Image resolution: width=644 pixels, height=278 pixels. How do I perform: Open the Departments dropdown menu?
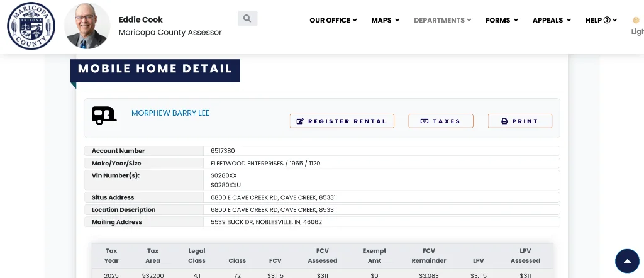click(442, 20)
